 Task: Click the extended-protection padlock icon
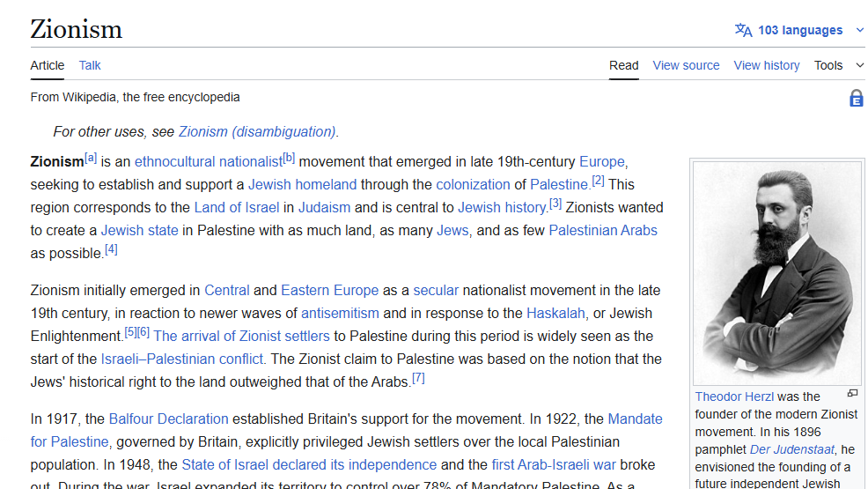coord(856,99)
